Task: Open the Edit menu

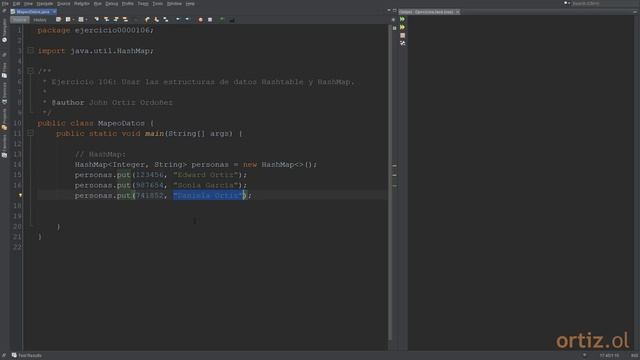Action: pyautogui.click(x=16, y=3)
